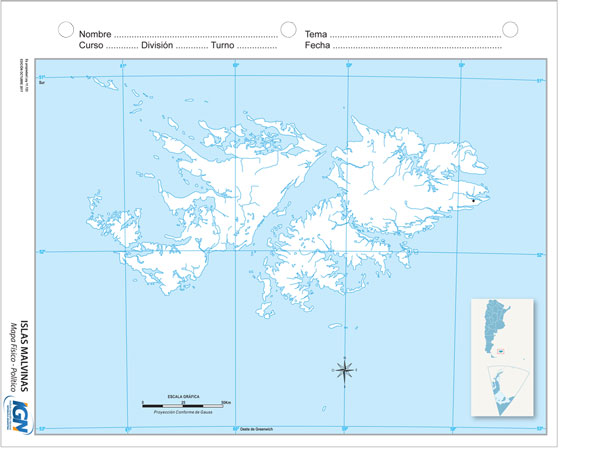Viewport: 600px width, 466px height.
Task: Click the black capital city dot
Action: coord(473,200)
